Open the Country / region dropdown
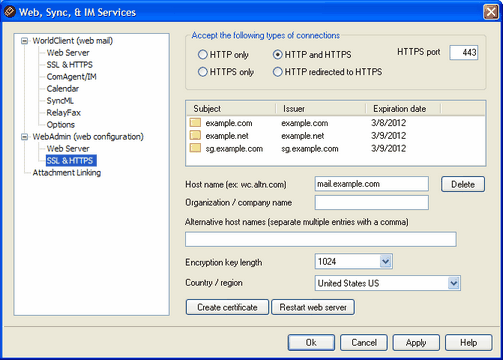503x360 pixels. [x=453, y=283]
